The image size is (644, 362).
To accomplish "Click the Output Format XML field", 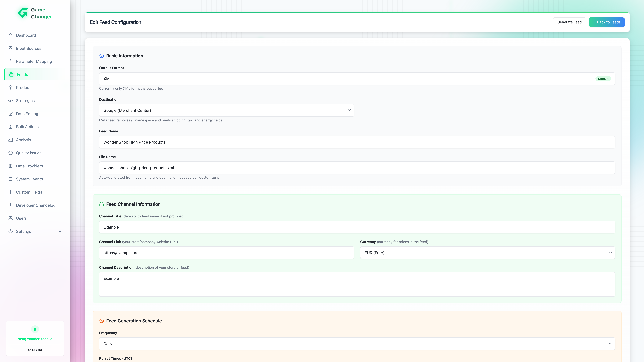I will coord(357,79).
